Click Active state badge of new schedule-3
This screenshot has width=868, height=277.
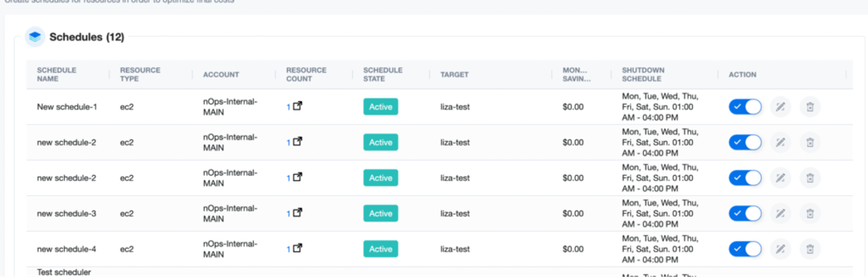(380, 213)
